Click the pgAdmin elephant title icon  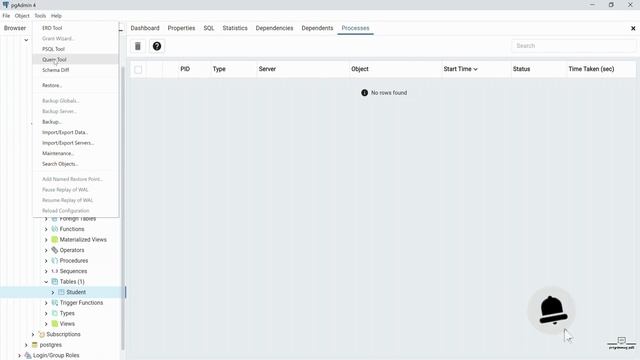6,5
